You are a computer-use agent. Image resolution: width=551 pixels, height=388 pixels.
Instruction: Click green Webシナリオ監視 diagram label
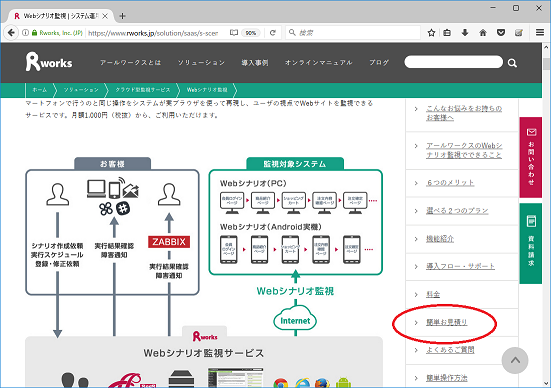(x=295, y=291)
